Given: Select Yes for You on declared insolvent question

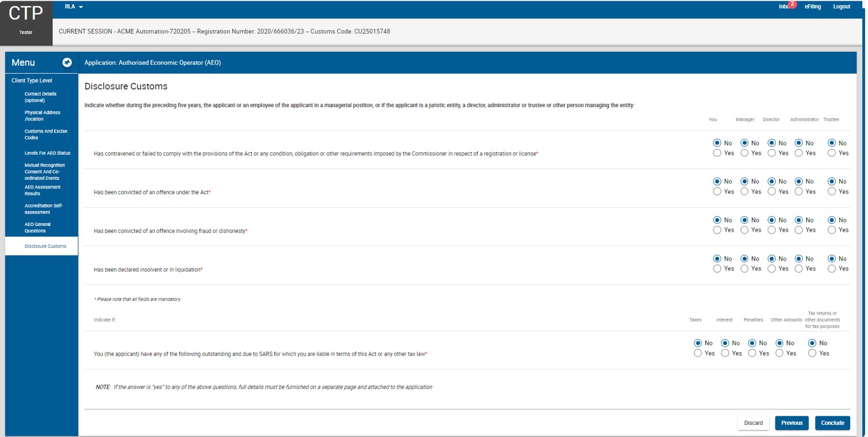Looking at the screenshot, I should click(717, 269).
